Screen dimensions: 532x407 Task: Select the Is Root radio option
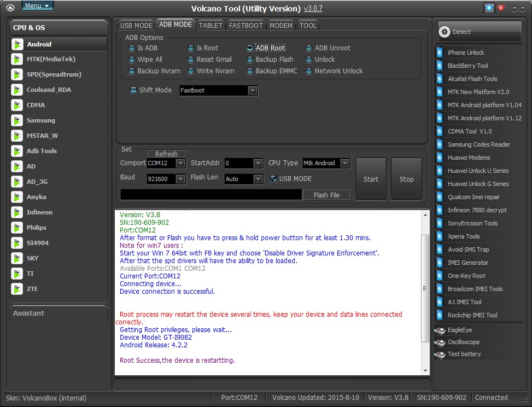pyautogui.click(x=191, y=48)
